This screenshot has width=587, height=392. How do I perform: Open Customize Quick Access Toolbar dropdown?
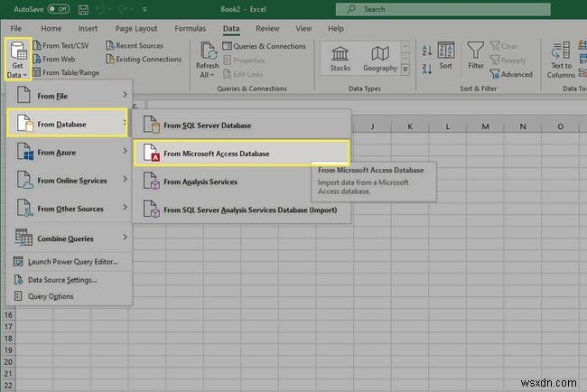pos(144,9)
